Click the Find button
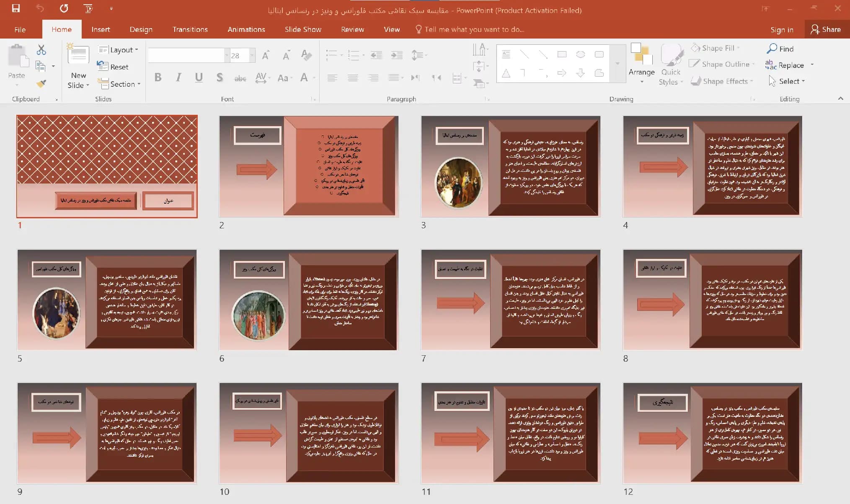The height and width of the screenshot is (504, 850). 780,49
